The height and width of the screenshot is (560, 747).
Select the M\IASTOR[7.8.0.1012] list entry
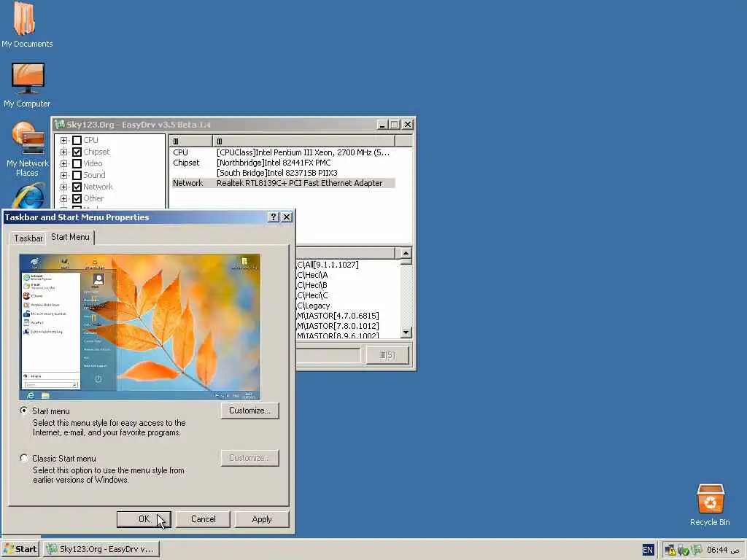click(x=338, y=326)
